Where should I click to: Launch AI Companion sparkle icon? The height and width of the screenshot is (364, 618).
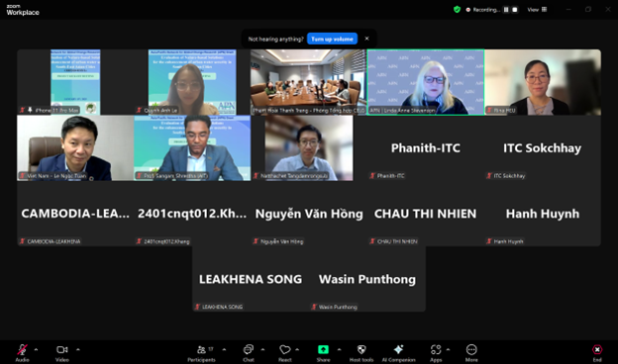(398, 352)
